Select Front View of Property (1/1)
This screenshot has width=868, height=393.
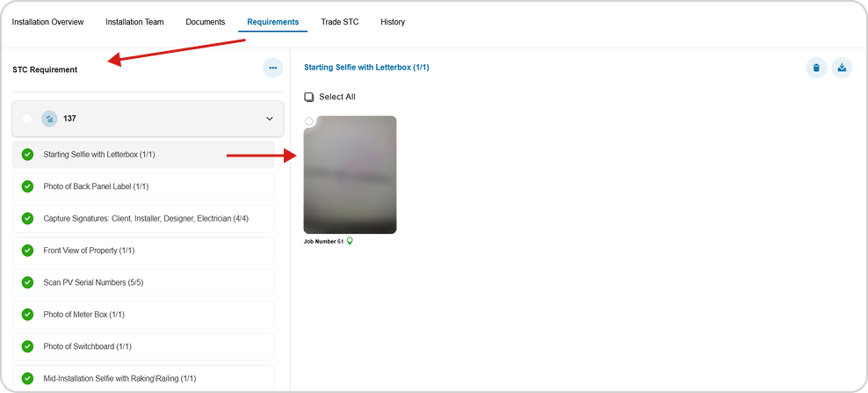(x=143, y=251)
